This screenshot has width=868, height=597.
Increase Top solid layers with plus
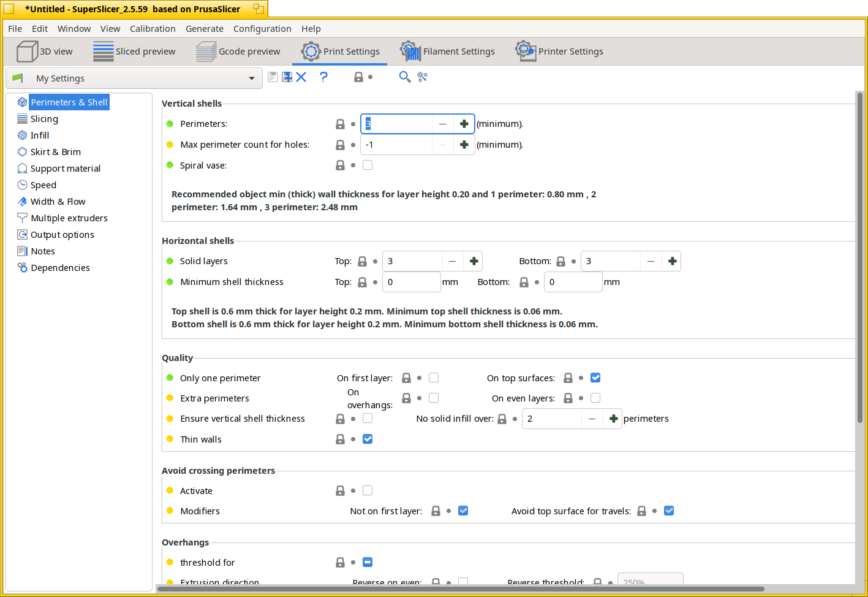click(x=474, y=261)
